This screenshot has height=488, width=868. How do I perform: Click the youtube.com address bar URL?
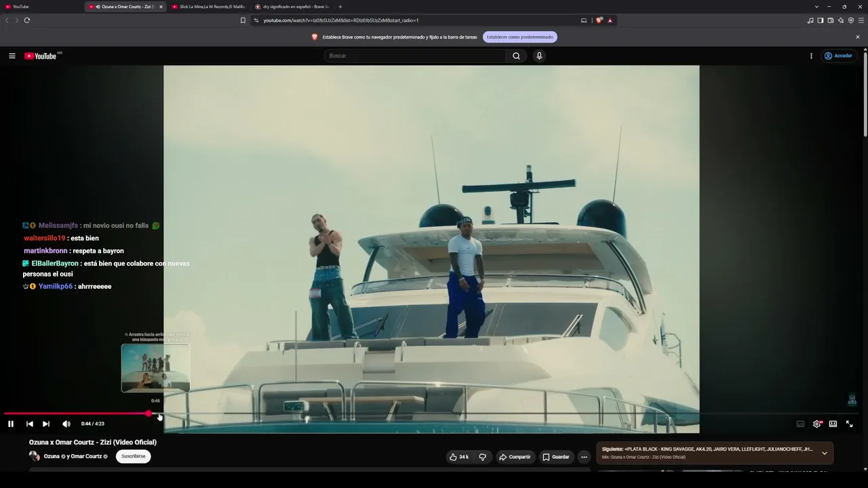(340, 20)
